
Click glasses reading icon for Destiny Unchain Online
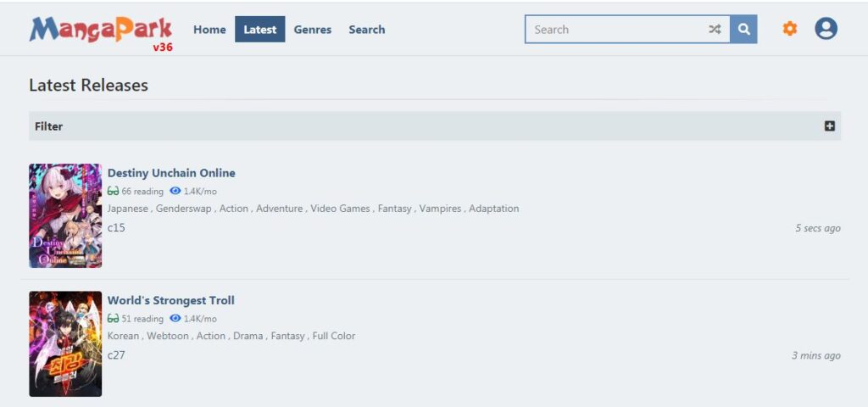[113, 192]
